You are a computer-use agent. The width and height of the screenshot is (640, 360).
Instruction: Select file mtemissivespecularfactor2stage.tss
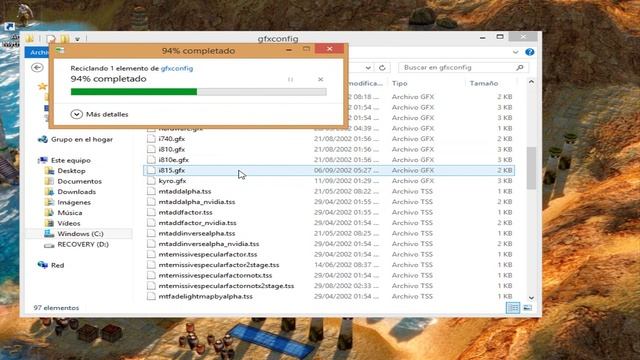tap(219, 265)
